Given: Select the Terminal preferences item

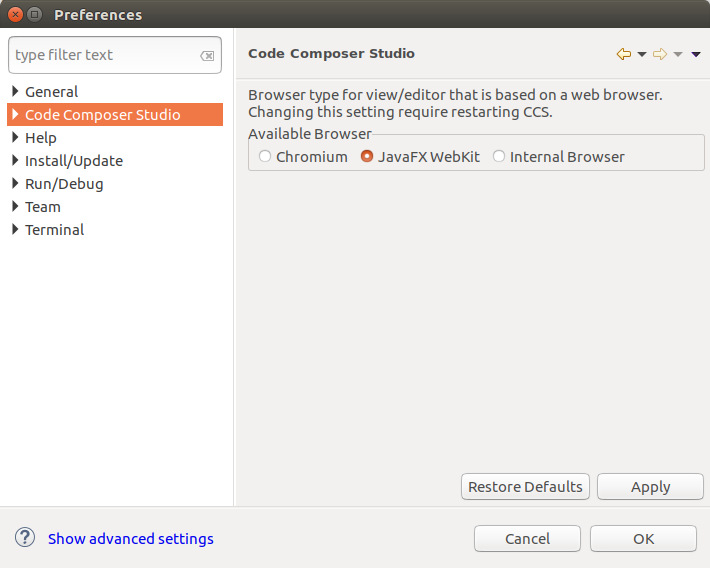Looking at the screenshot, I should click(x=54, y=230).
